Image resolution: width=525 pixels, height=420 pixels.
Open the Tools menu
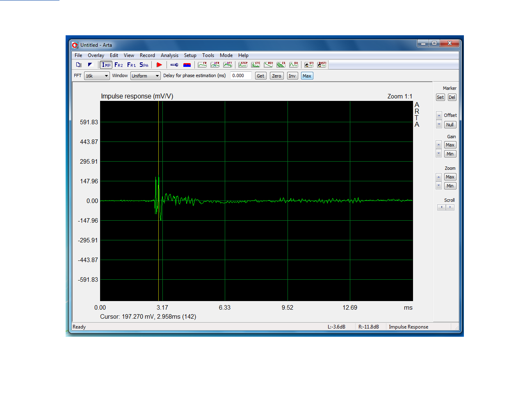(x=208, y=55)
